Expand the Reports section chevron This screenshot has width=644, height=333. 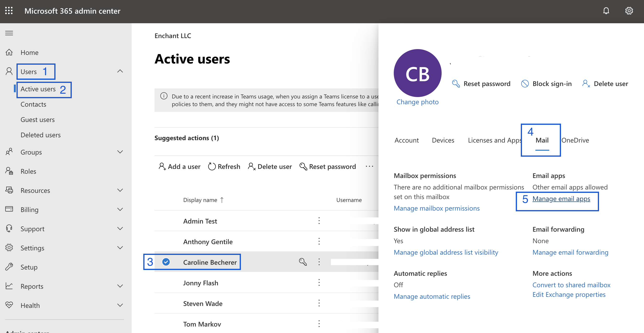(x=120, y=286)
